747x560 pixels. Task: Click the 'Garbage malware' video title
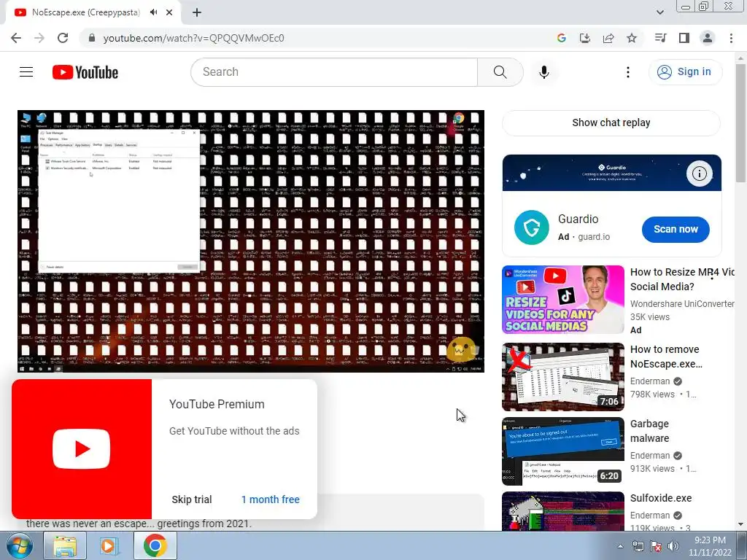point(650,431)
